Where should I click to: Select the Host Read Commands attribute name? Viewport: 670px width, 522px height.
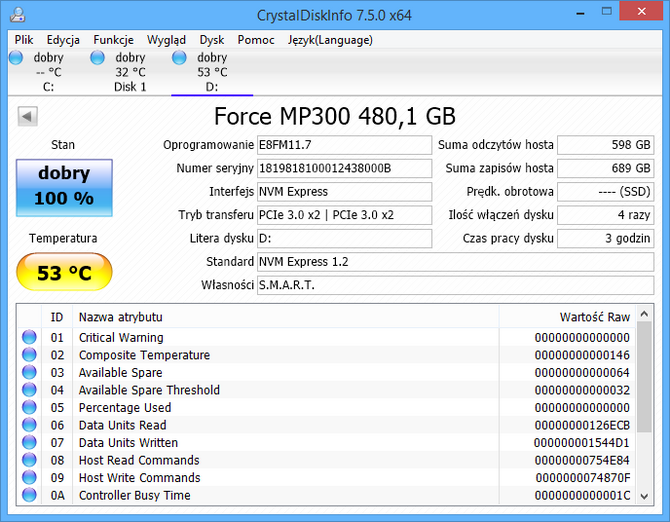pos(139,460)
